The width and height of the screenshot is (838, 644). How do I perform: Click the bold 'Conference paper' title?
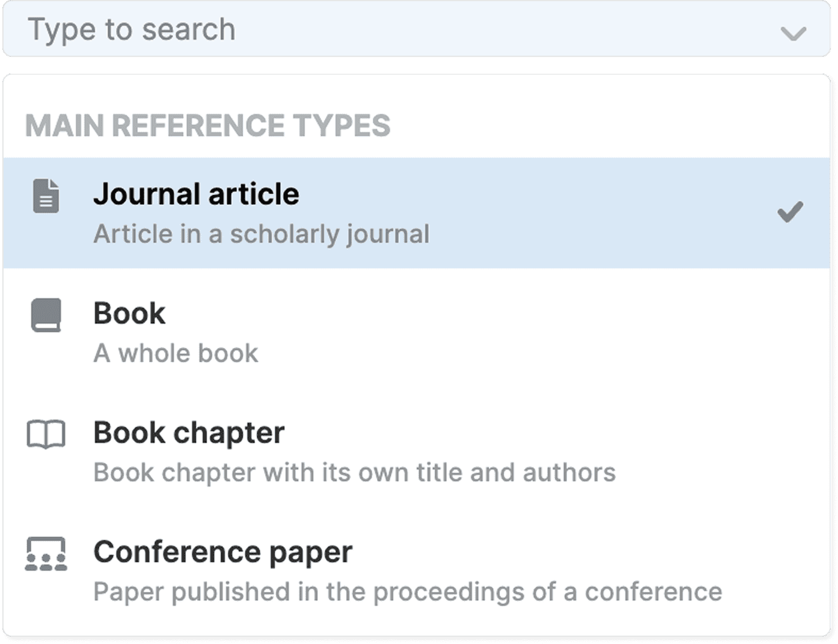223,552
